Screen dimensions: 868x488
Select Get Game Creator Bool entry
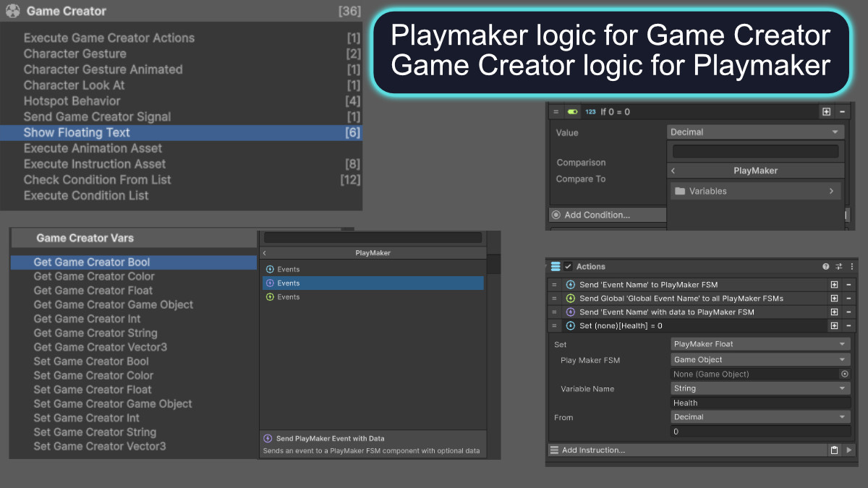coord(134,262)
